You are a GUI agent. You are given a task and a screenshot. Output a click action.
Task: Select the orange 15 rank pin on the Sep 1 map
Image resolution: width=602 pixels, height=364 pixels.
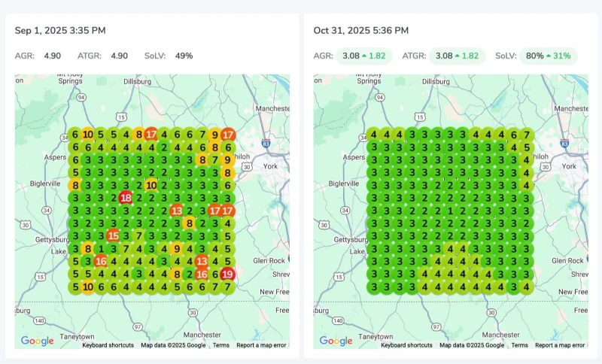click(113, 235)
